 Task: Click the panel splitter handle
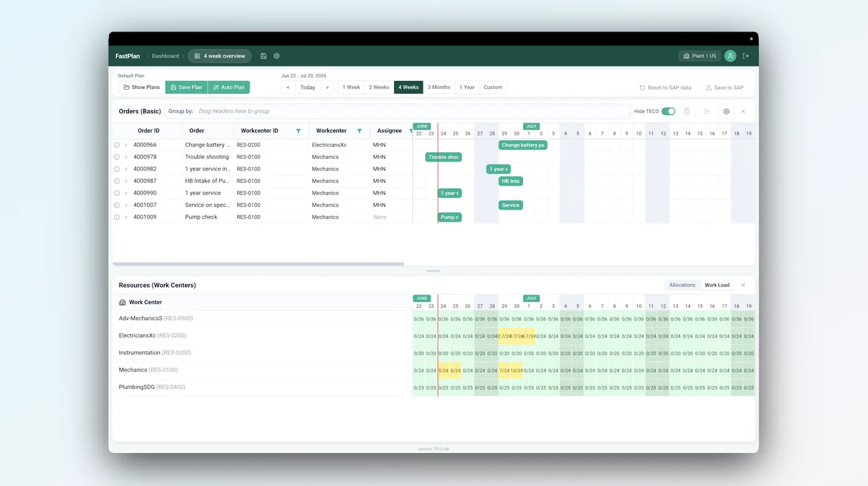(x=433, y=271)
